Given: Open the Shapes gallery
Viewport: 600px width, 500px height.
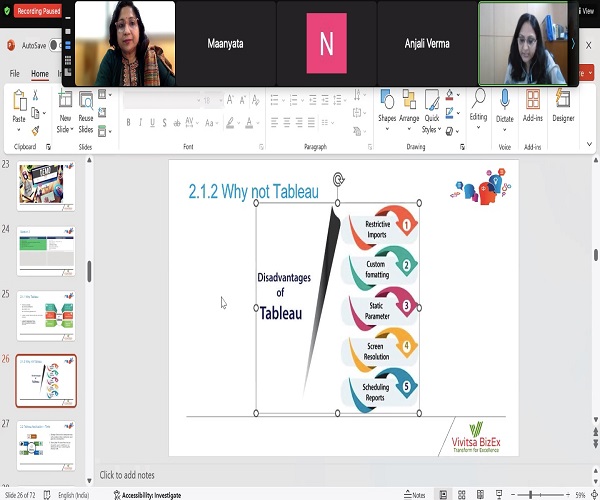Looking at the screenshot, I should [387, 110].
